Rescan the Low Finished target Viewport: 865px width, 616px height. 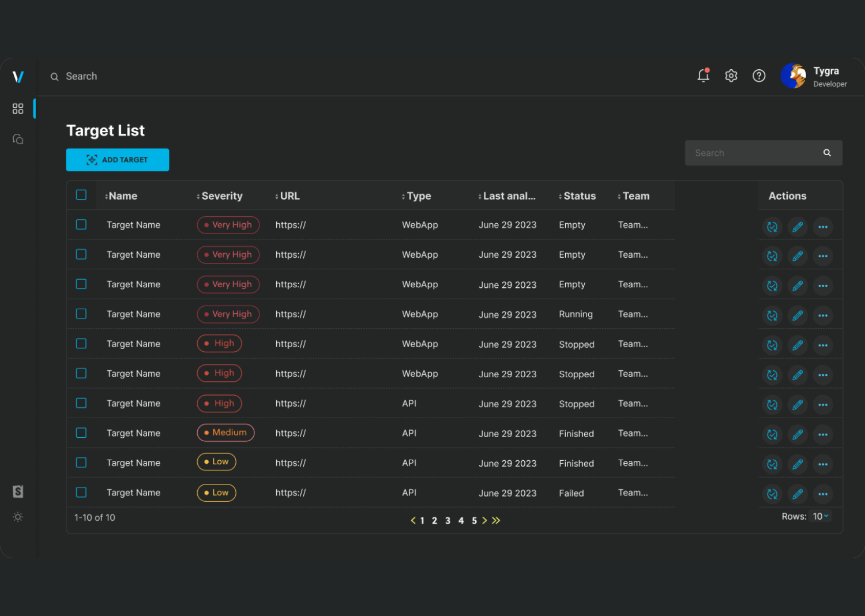(x=772, y=464)
